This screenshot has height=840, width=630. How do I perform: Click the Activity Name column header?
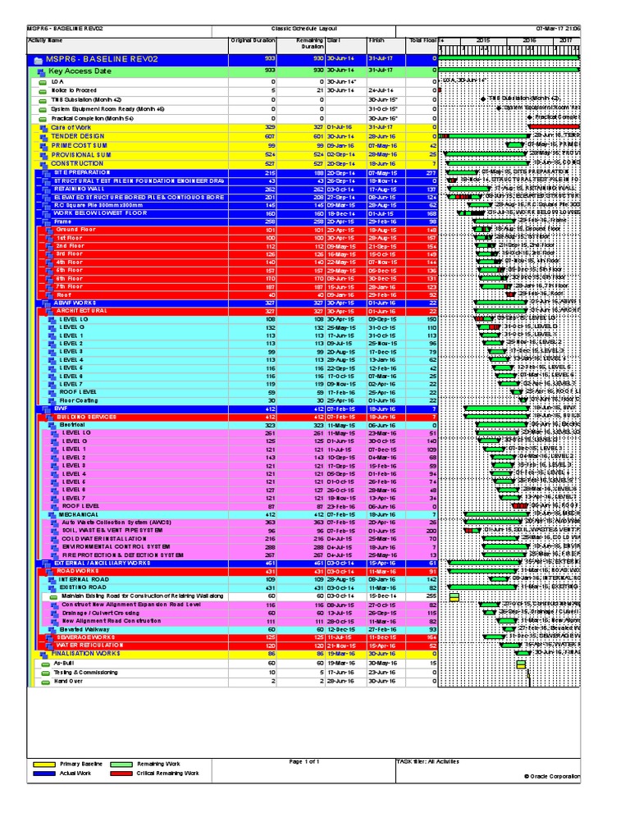click(127, 46)
